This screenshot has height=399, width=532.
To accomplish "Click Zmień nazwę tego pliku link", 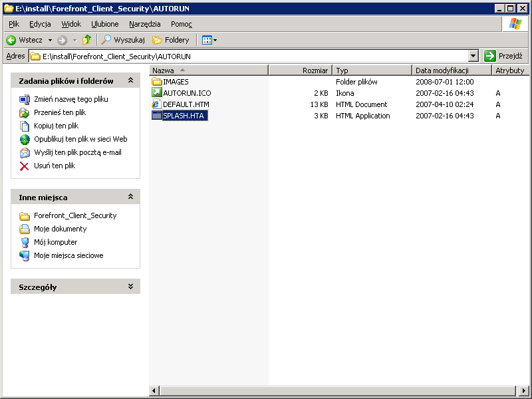I will [71, 99].
